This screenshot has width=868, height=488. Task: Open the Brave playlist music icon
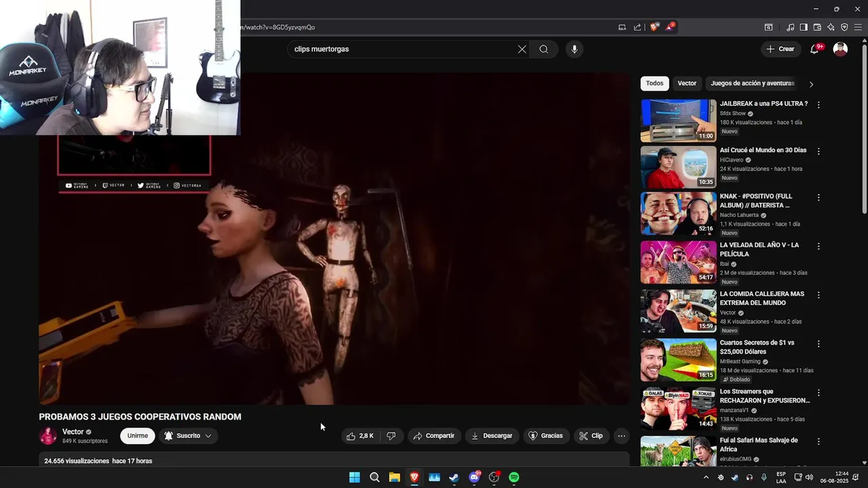(x=790, y=27)
